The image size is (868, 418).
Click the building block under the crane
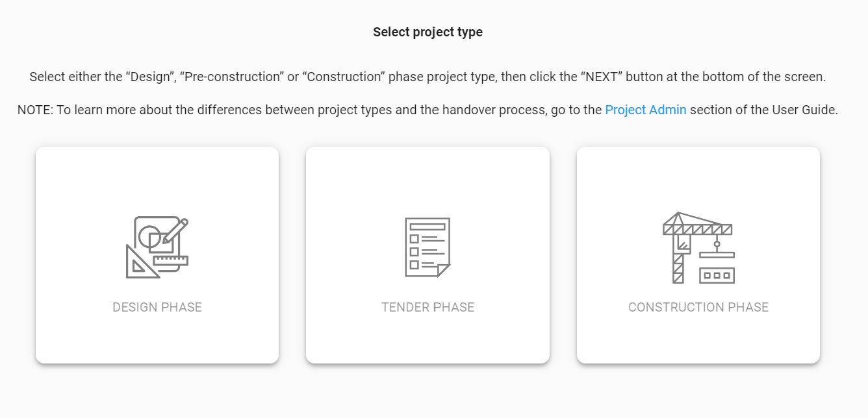point(717,275)
